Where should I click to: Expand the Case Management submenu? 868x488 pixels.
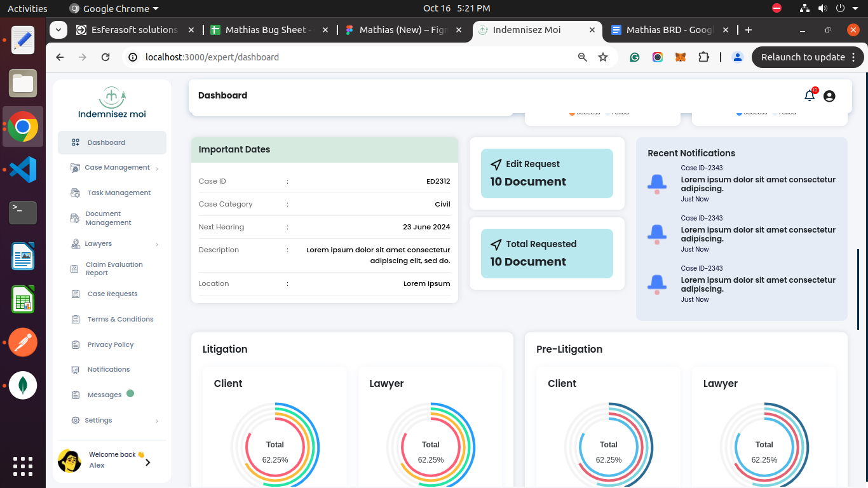pyautogui.click(x=156, y=168)
